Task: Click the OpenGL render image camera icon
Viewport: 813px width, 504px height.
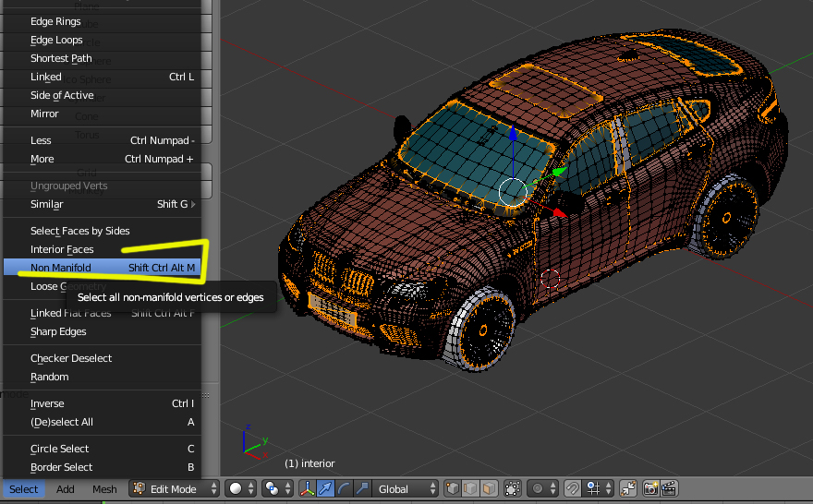Action: [x=650, y=488]
